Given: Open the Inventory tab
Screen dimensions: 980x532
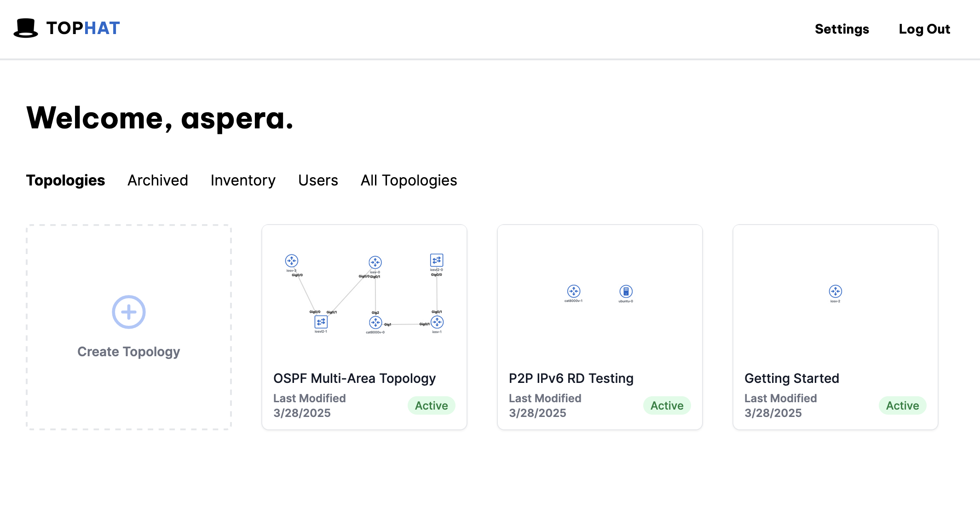Looking at the screenshot, I should tap(242, 180).
